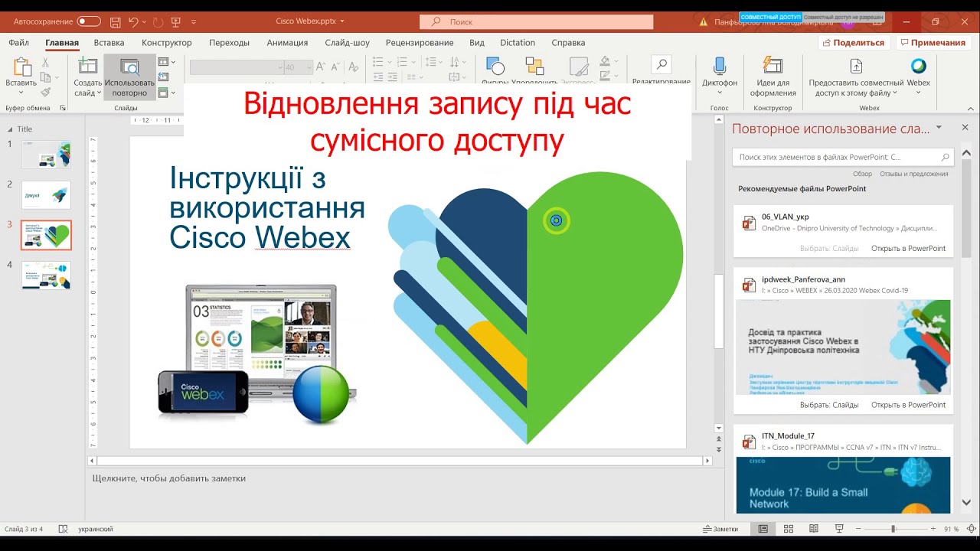Click Идеи для оформления icon
The height and width of the screenshot is (551, 980).
773,67
